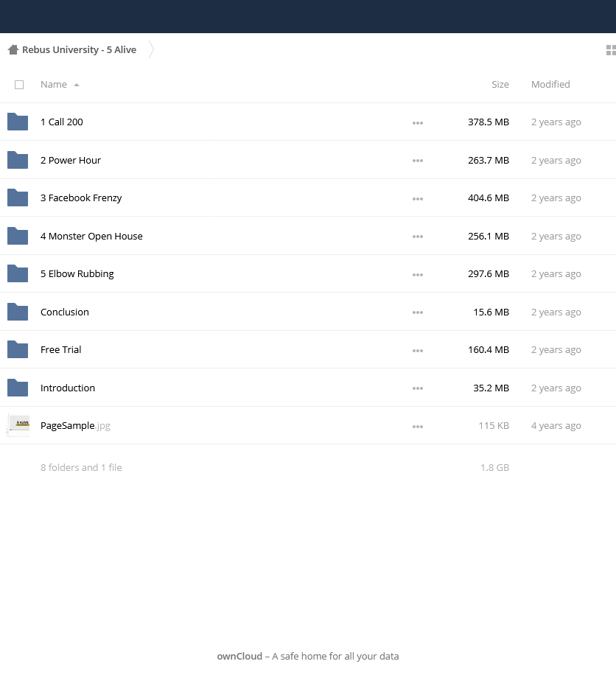Open the 1 Call 200 folder icon

point(18,122)
